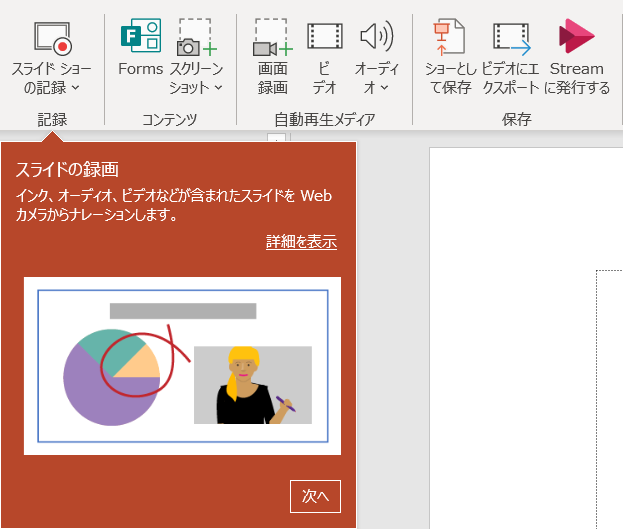The image size is (623, 529).
Task: Choose ショーとして保存
Action: click(x=450, y=56)
